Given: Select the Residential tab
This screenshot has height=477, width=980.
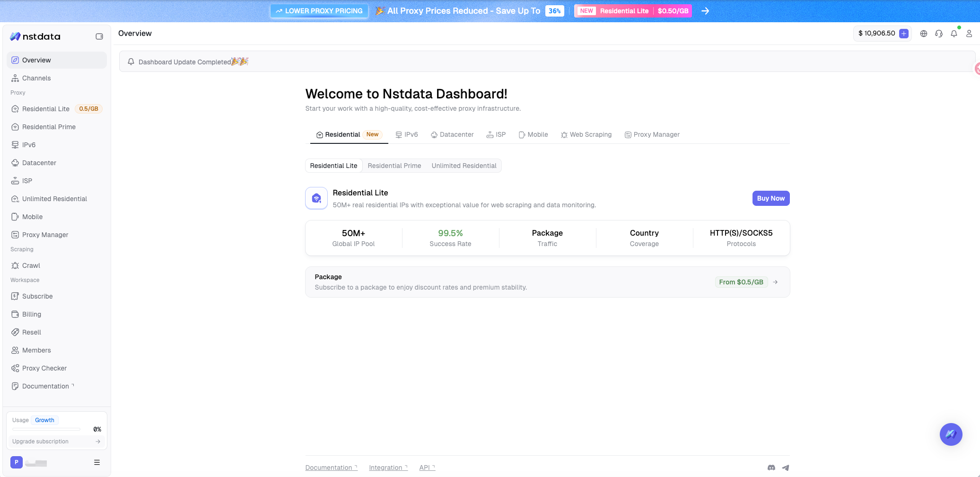Looking at the screenshot, I should point(349,135).
